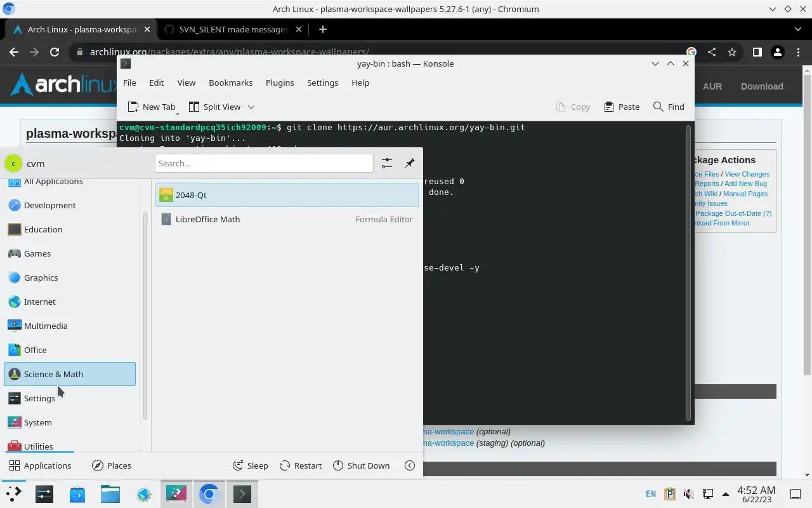Click Split View in Konsole toolbar
The height and width of the screenshot is (508, 812).
(214, 107)
